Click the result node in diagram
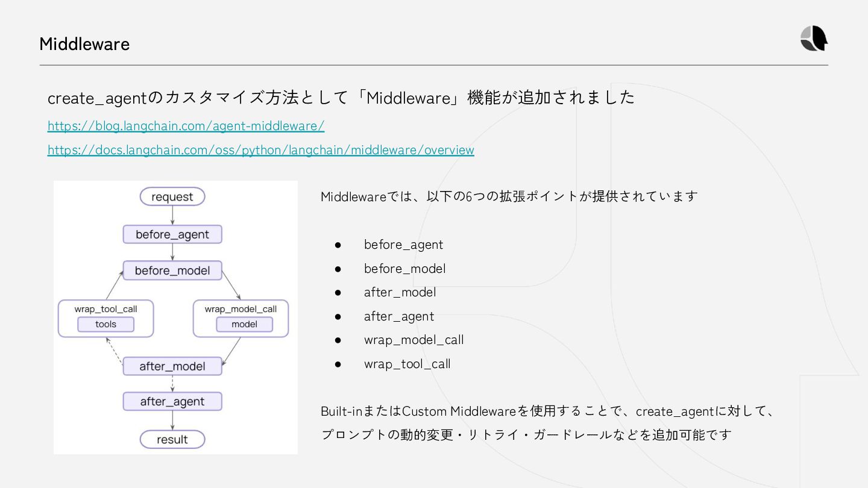 point(172,439)
